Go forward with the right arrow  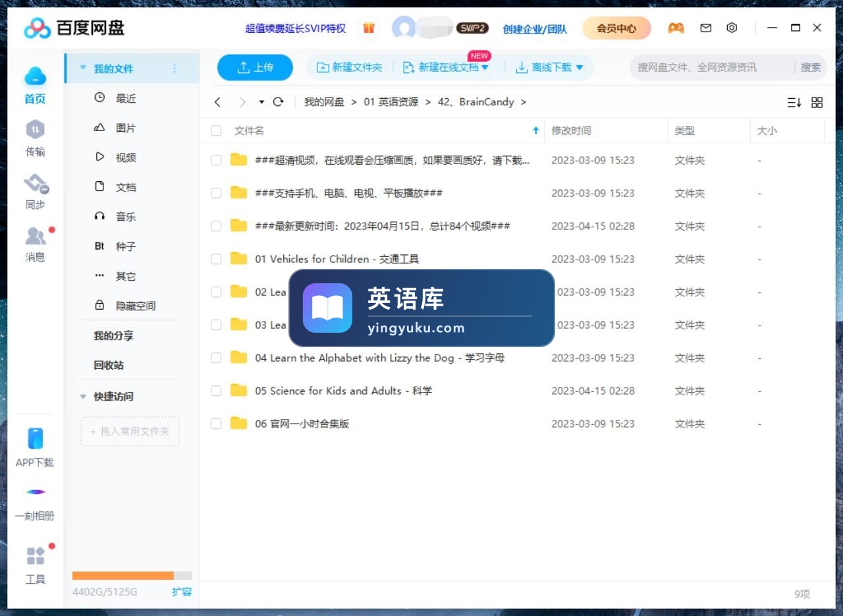pyautogui.click(x=242, y=102)
